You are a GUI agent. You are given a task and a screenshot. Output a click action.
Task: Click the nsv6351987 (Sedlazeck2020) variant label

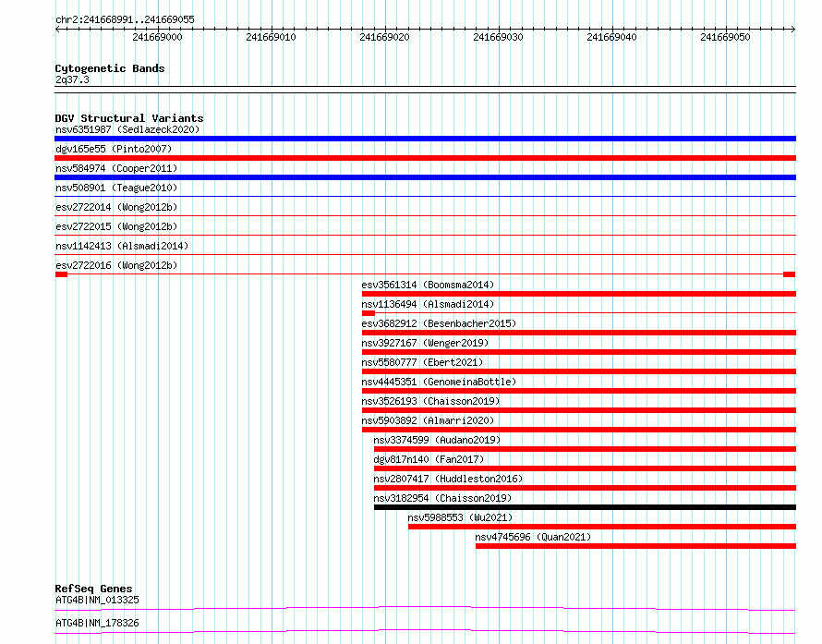pos(127,129)
